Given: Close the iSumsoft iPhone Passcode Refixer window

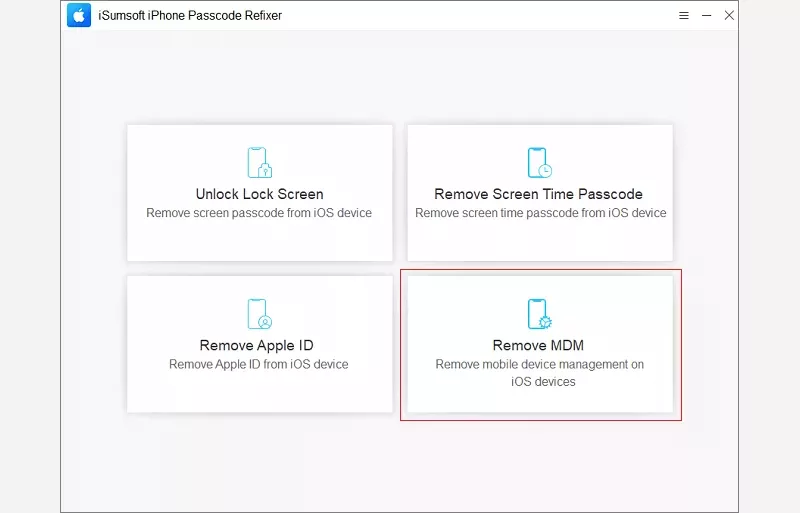Looking at the screenshot, I should click(x=730, y=16).
